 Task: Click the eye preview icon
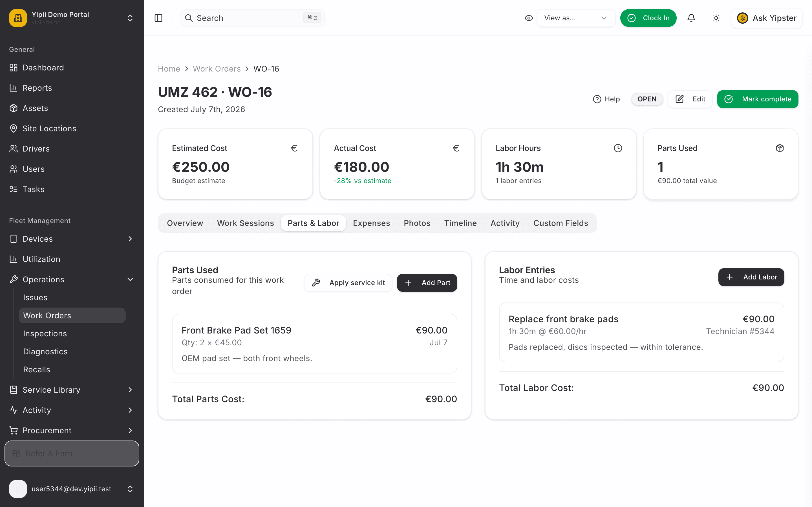529,18
